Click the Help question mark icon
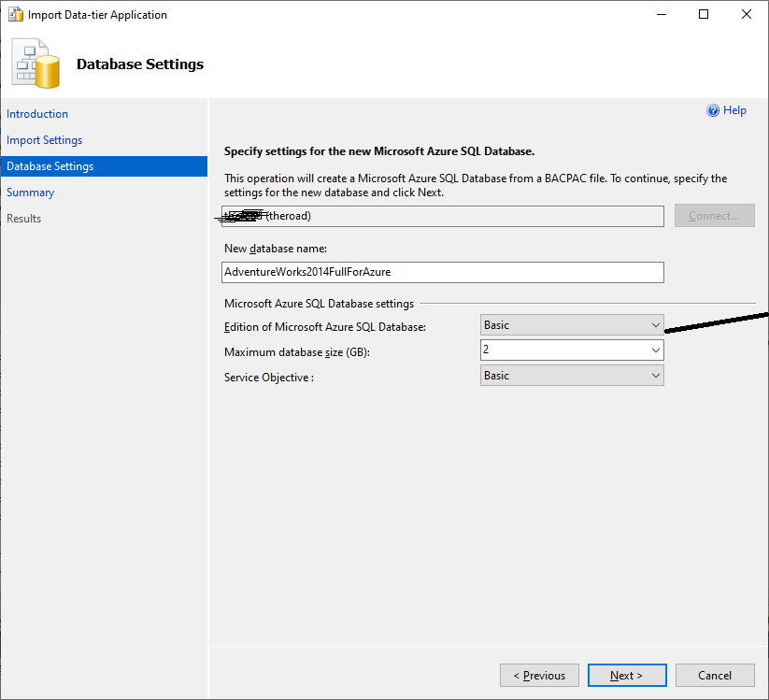The image size is (769, 700). (x=713, y=110)
